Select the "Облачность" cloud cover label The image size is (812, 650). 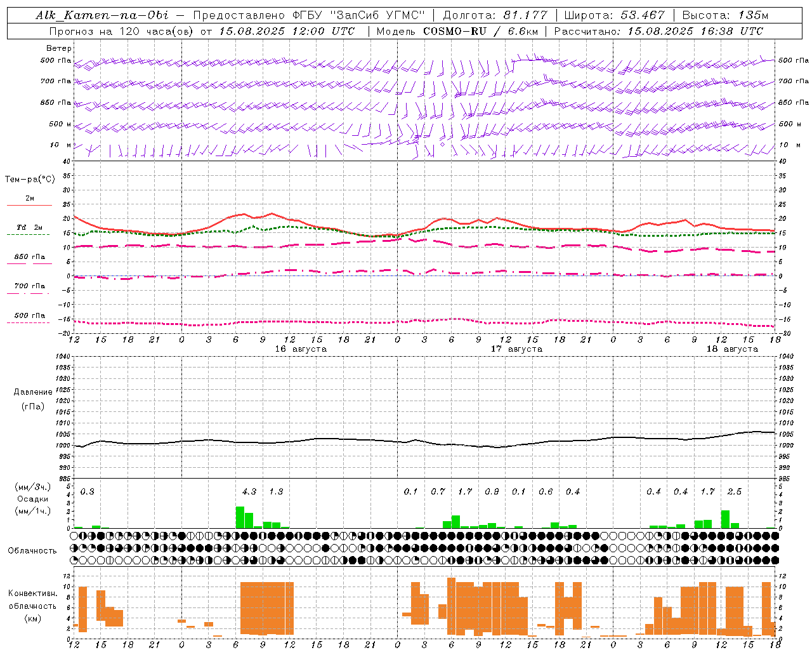pyautogui.click(x=32, y=551)
